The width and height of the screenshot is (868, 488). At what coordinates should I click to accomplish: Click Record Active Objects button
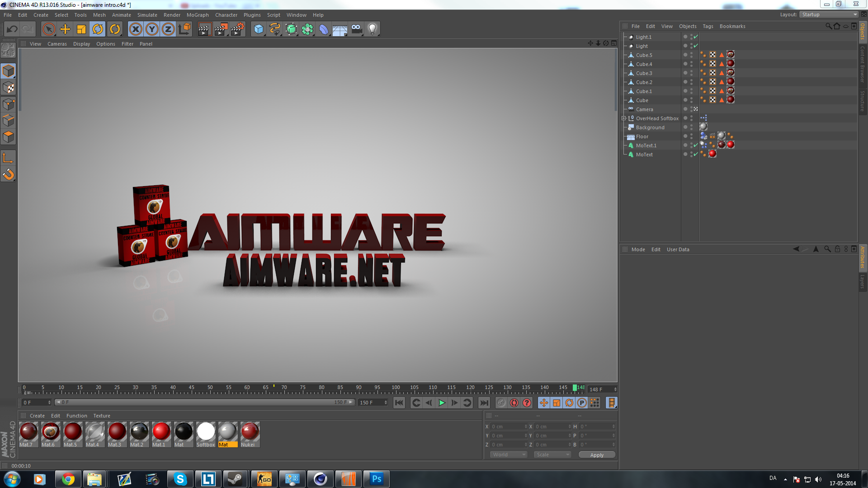click(501, 403)
